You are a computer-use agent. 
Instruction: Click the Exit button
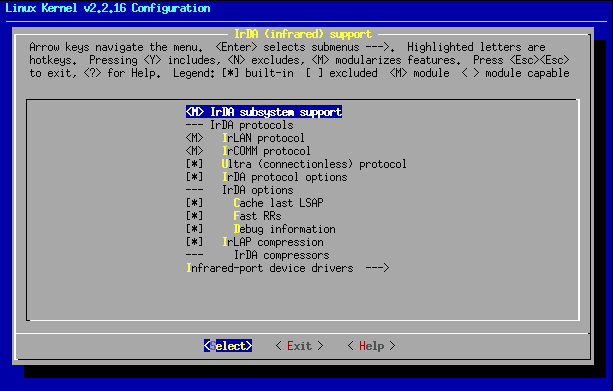pos(299,346)
